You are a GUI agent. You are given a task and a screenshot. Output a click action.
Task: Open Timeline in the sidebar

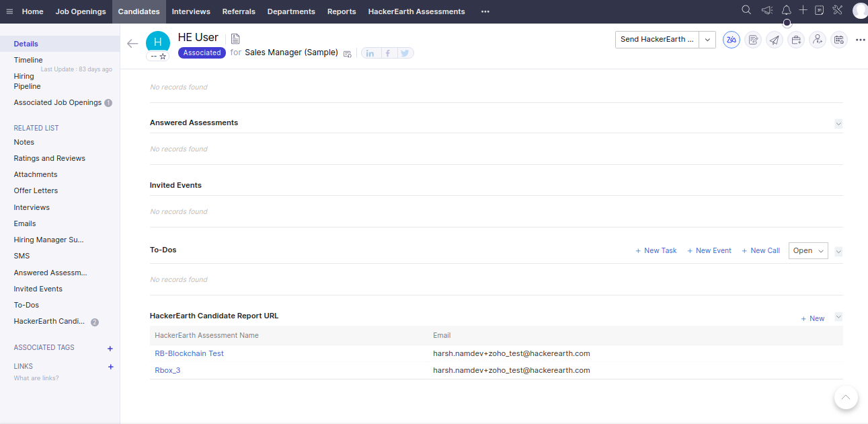coord(28,60)
